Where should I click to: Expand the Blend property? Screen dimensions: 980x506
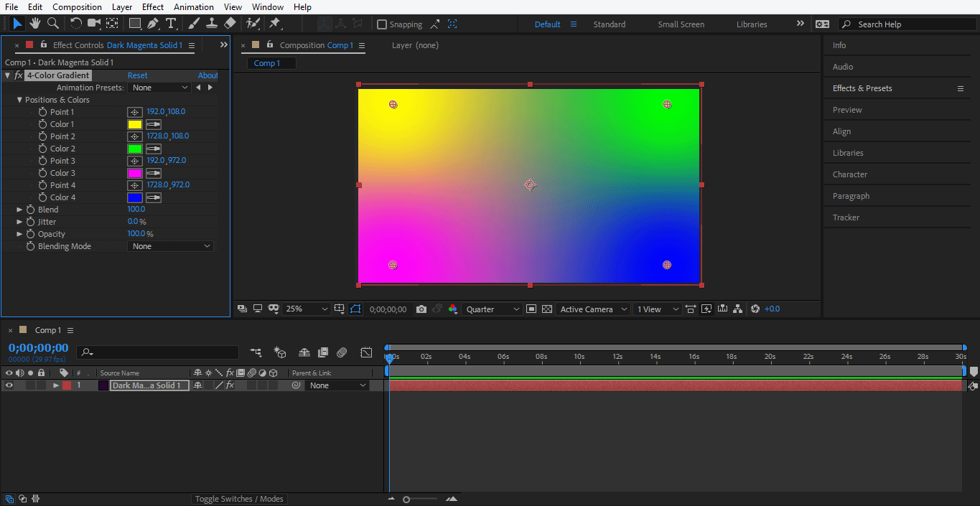pyautogui.click(x=19, y=210)
